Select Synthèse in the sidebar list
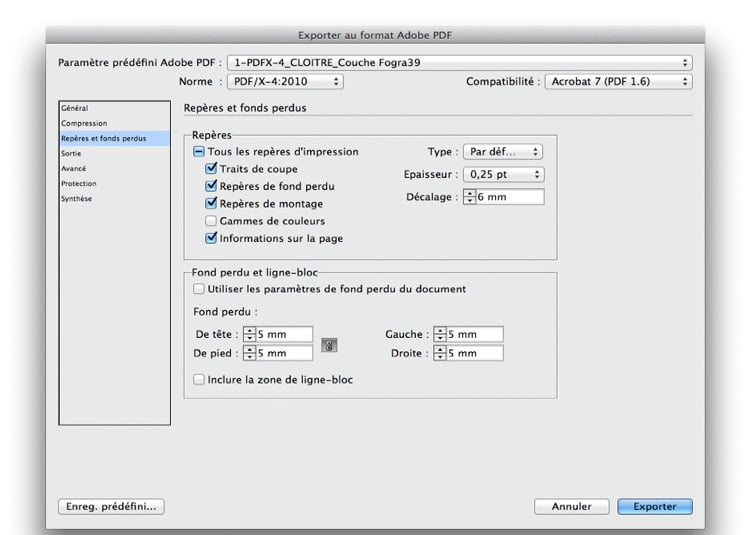Image resolution: width=750 pixels, height=535 pixels. 114,198
